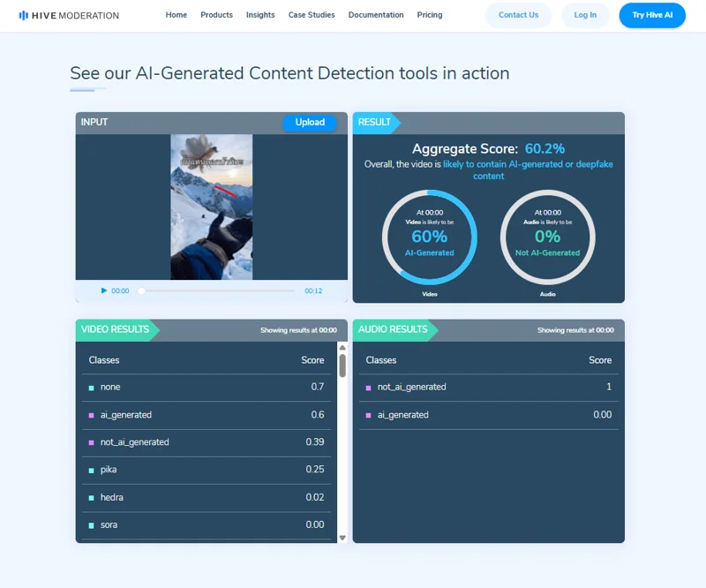Image resolution: width=706 pixels, height=588 pixels.
Task: Open the Pricing page
Action: [430, 15]
